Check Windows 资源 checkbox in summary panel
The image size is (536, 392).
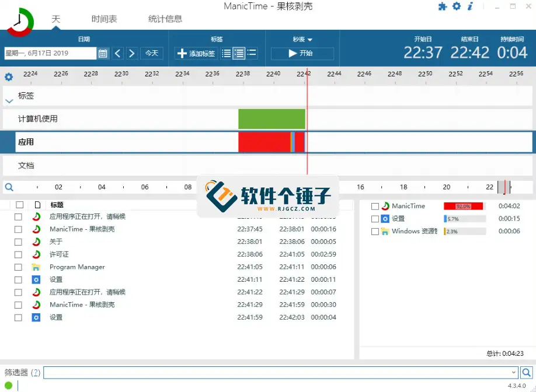pyautogui.click(x=375, y=232)
